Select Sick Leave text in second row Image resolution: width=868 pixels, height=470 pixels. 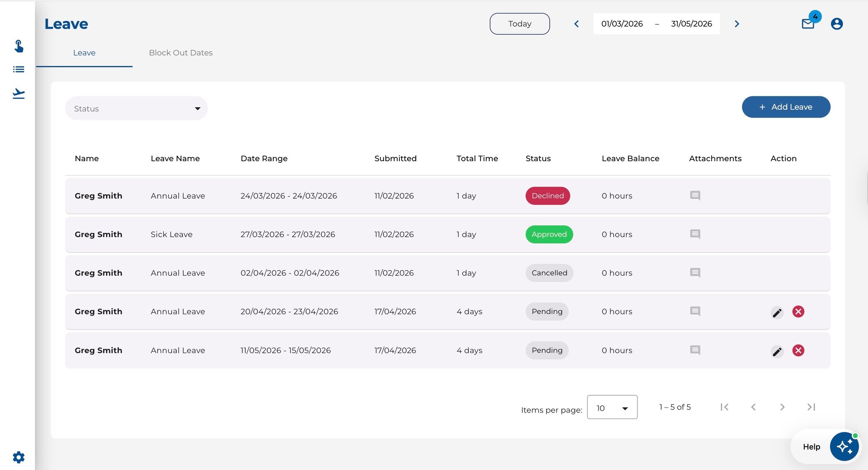pos(171,234)
